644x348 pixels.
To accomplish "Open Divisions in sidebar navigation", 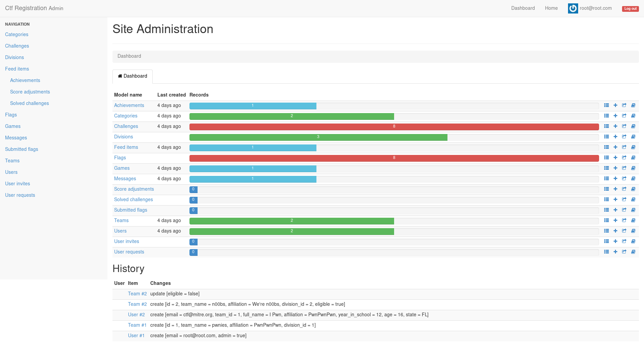I will pyautogui.click(x=15, y=57).
